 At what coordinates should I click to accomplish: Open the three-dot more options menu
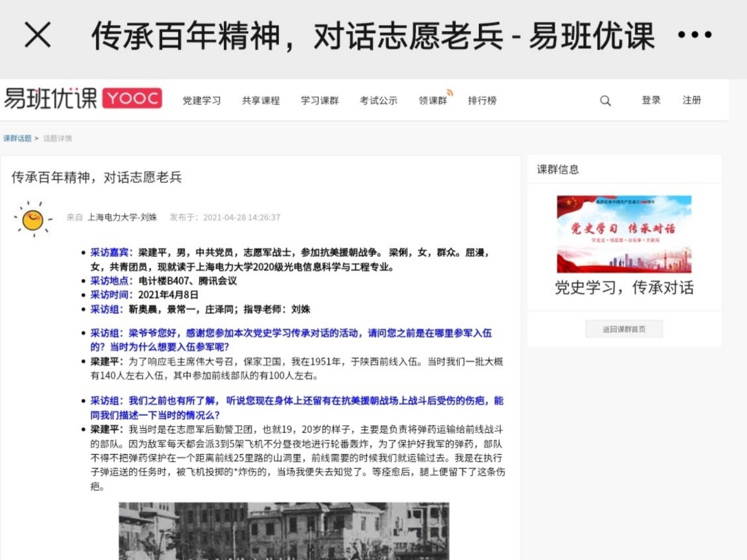tap(694, 35)
